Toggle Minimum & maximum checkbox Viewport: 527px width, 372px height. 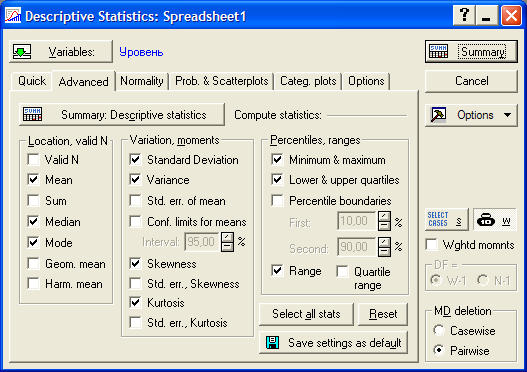277,159
